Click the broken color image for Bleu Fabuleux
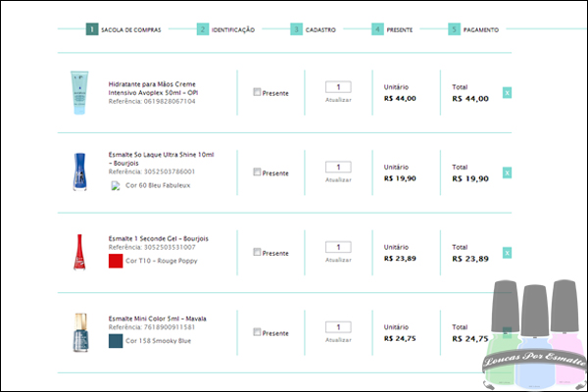 pos(116,185)
